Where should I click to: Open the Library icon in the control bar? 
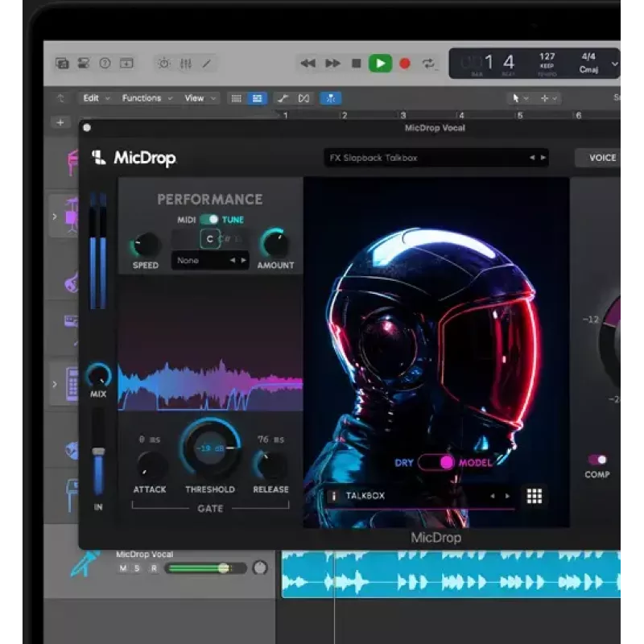pos(62,64)
